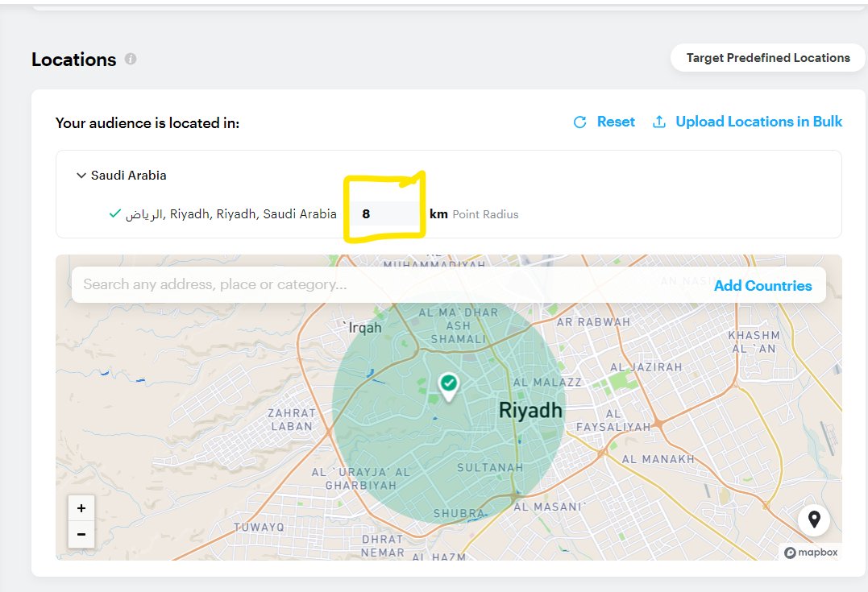Click the green location marker pin

point(448,386)
